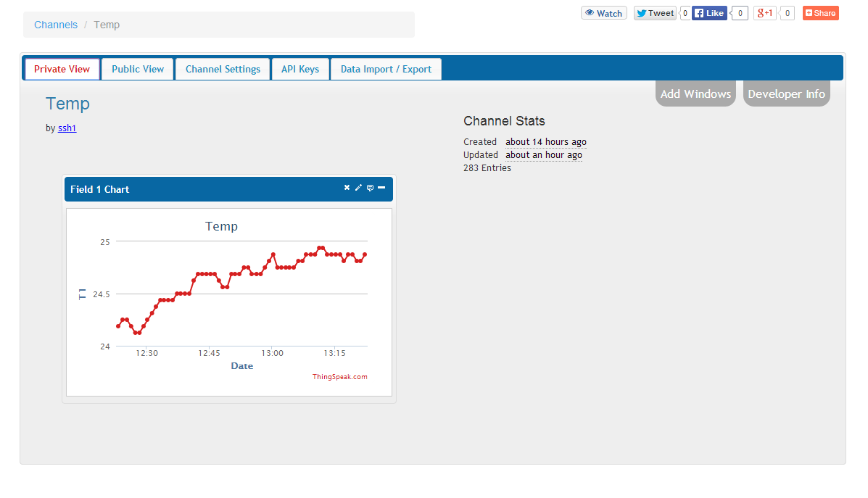Click the Date axis label

coord(242,366)
